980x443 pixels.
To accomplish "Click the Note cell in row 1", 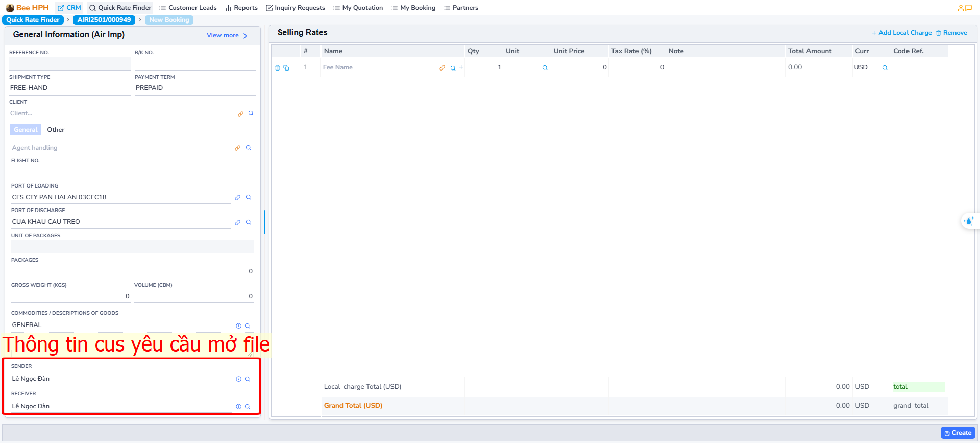I will click(725, 67).
